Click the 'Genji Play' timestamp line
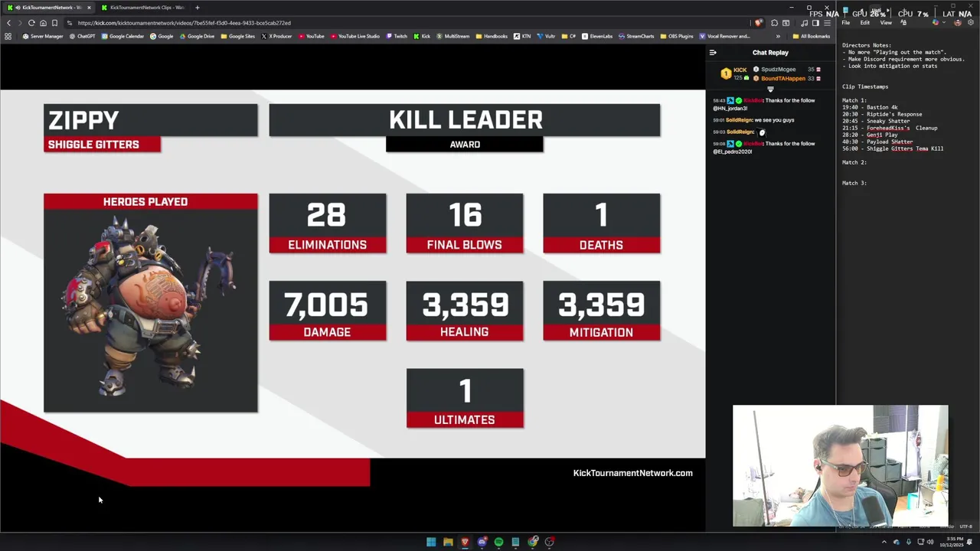980x551 pixels. (x=870, y=135)
